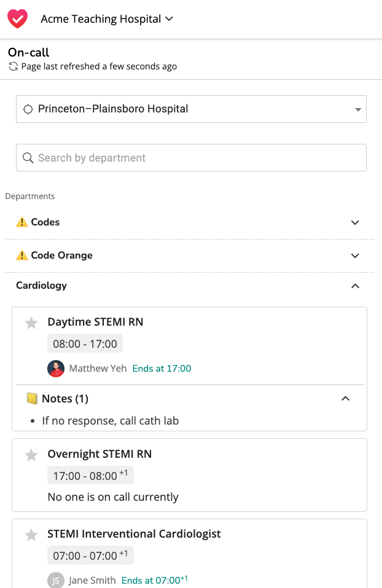Click the location target icon in hospital selector
Viewport: 382px width, 588px height.
tap(28, 109)
